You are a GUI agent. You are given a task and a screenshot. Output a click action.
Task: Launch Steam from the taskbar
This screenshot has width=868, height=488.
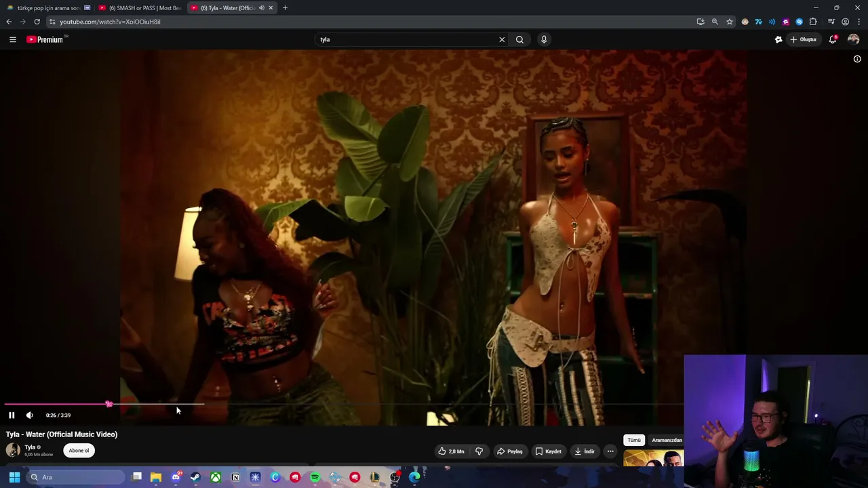click(x=195, y=477)
